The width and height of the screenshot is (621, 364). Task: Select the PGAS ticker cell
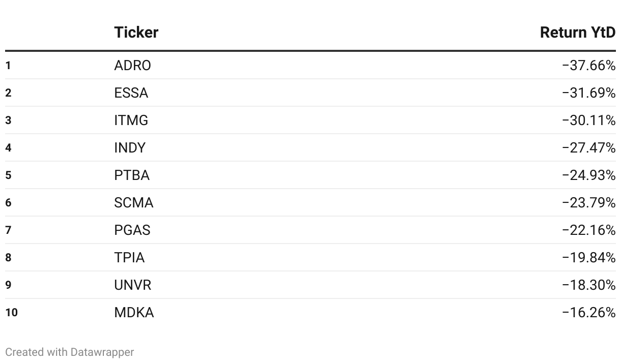click(132, 230)
